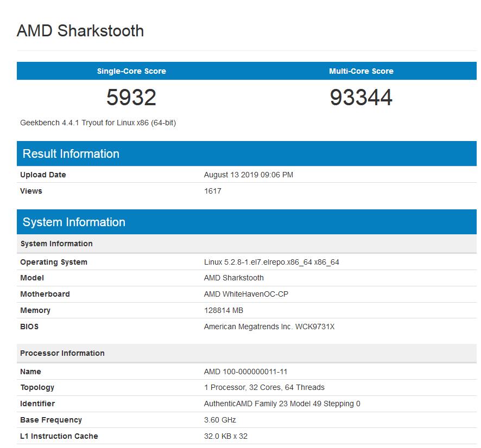
Task: Select the AMD WhiteHavenOC-CP value
Action: 246,294
